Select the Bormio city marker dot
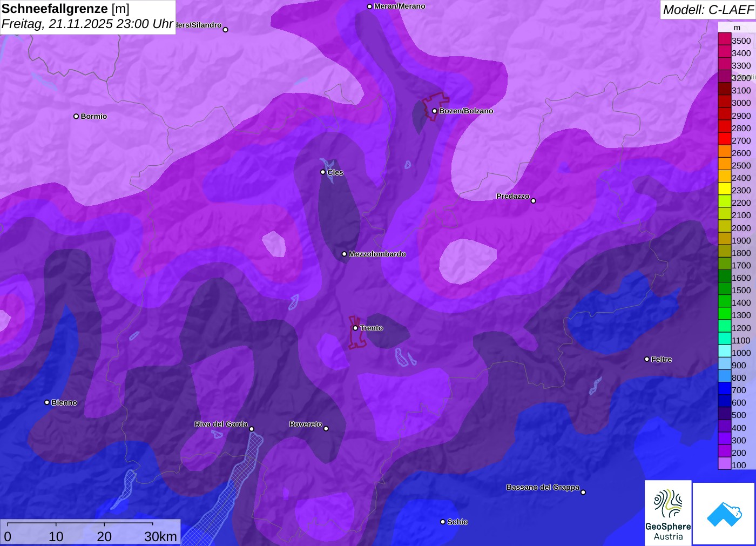 pos(76,116)
